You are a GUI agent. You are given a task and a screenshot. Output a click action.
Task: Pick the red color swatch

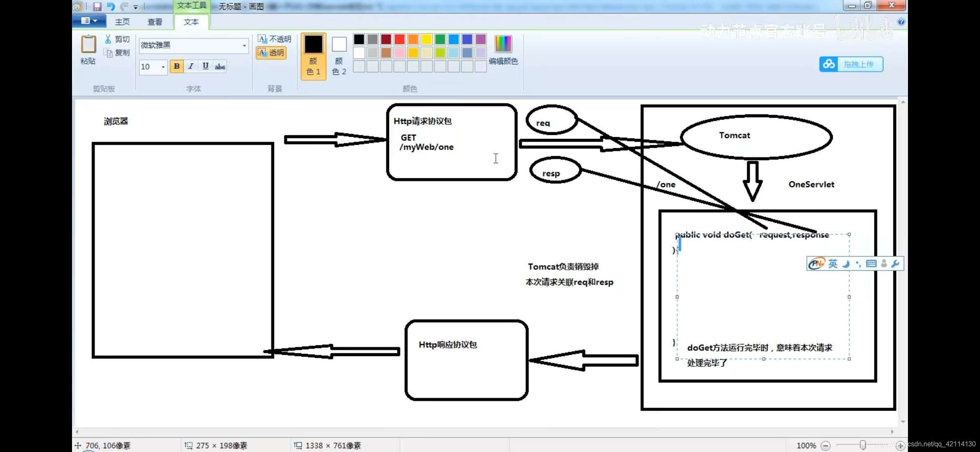[x=400, y=39]
